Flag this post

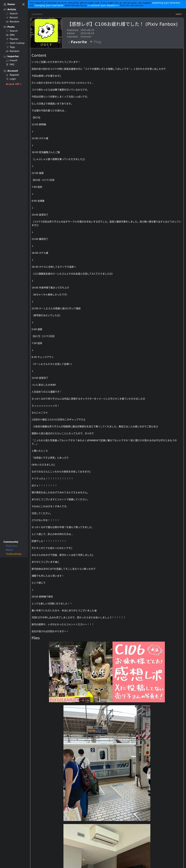point(95,42)
